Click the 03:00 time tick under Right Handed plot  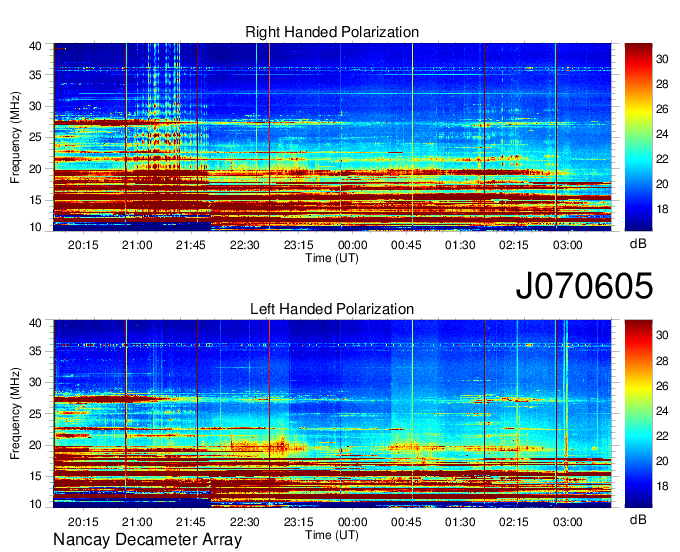click(568, 245)
